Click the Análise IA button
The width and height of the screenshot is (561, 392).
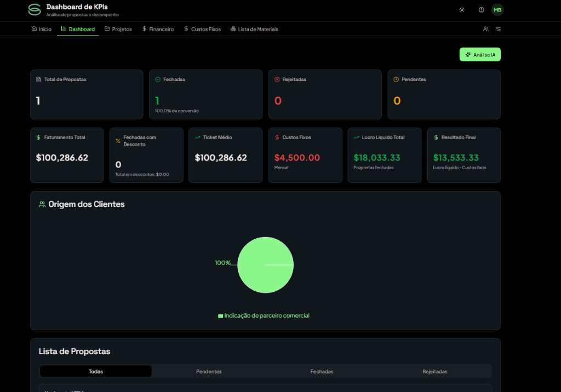tap(480, 55)
